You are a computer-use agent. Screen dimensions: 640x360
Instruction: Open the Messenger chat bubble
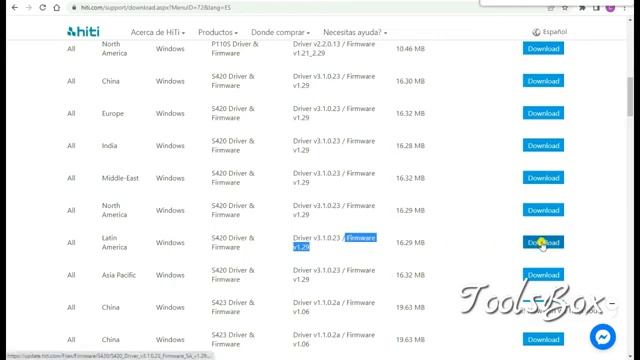point(602,337)
